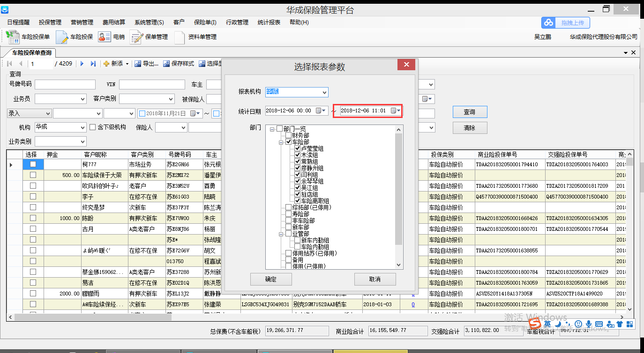
Task: Open the 营销管理 menu
Action: [82, 22]
